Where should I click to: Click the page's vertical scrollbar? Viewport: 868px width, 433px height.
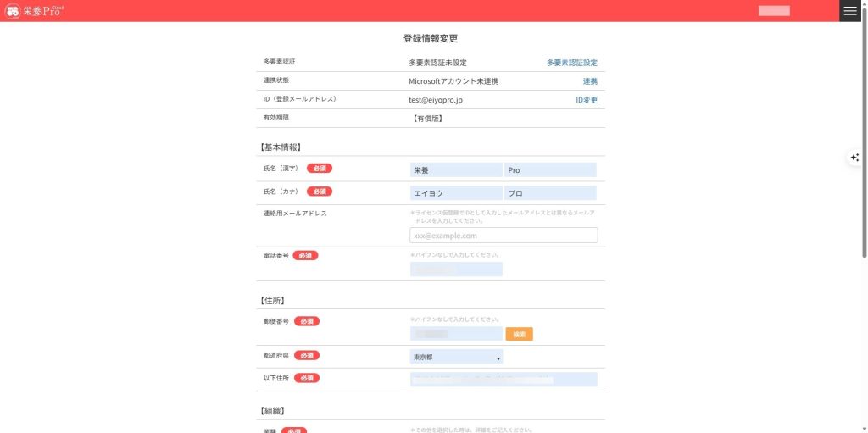click(864, 136)
